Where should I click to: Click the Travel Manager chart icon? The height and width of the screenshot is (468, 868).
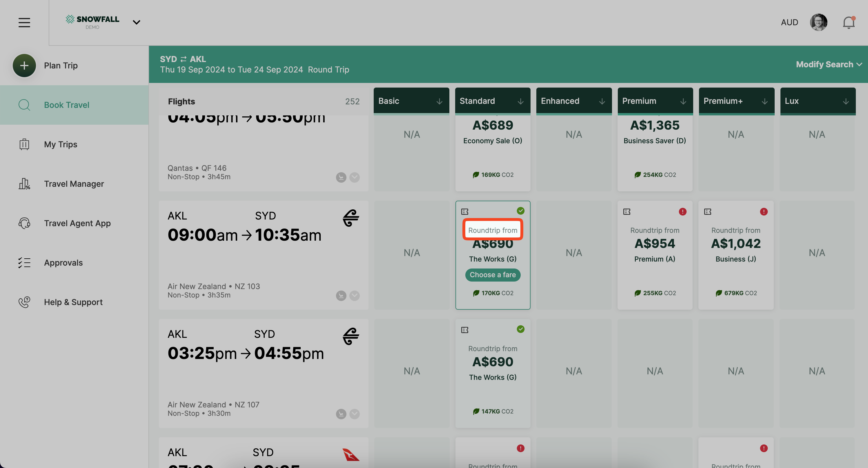24,184
